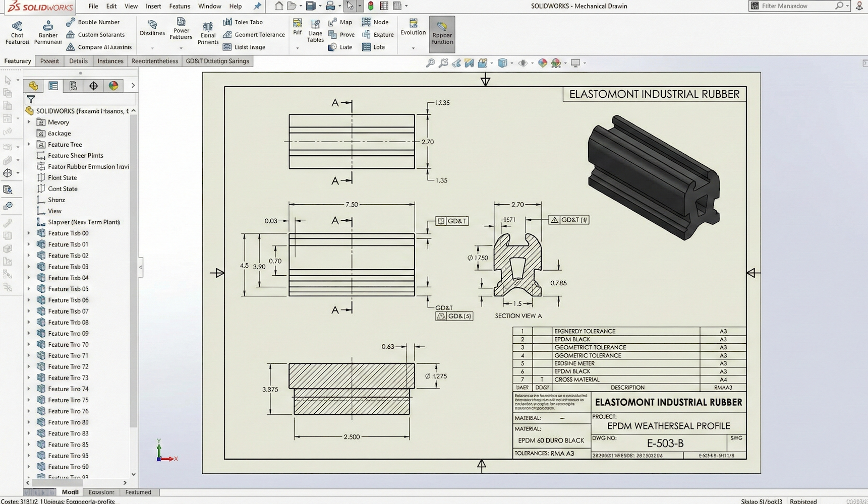Viewport: 868px width, 504px height.
Task: Click the zoom magnifier icon above the drawing
Action: tap(430, 62)
